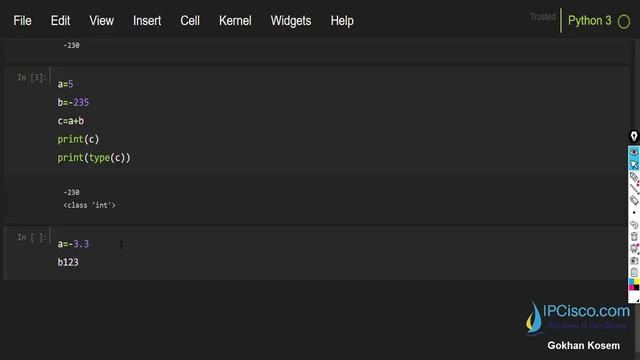
Task: Select the arrow cursor tool in annotation toolbar
Action: coord(634,164)
